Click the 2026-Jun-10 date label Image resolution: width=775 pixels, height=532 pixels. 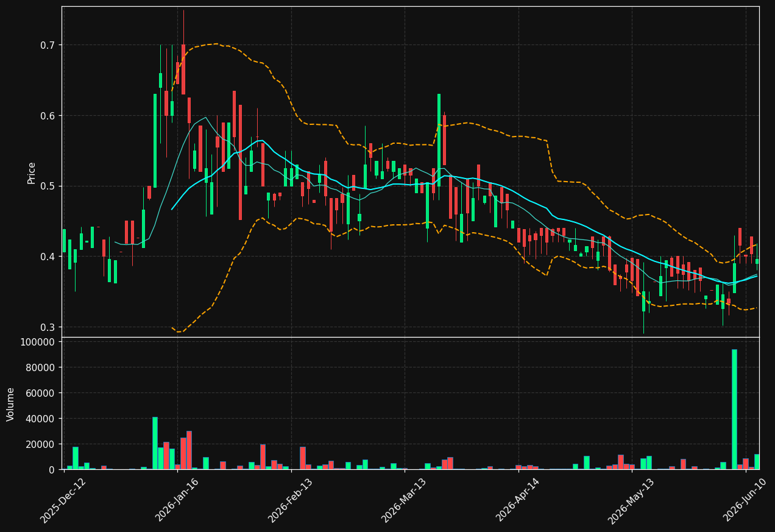(x=745, y=501)
